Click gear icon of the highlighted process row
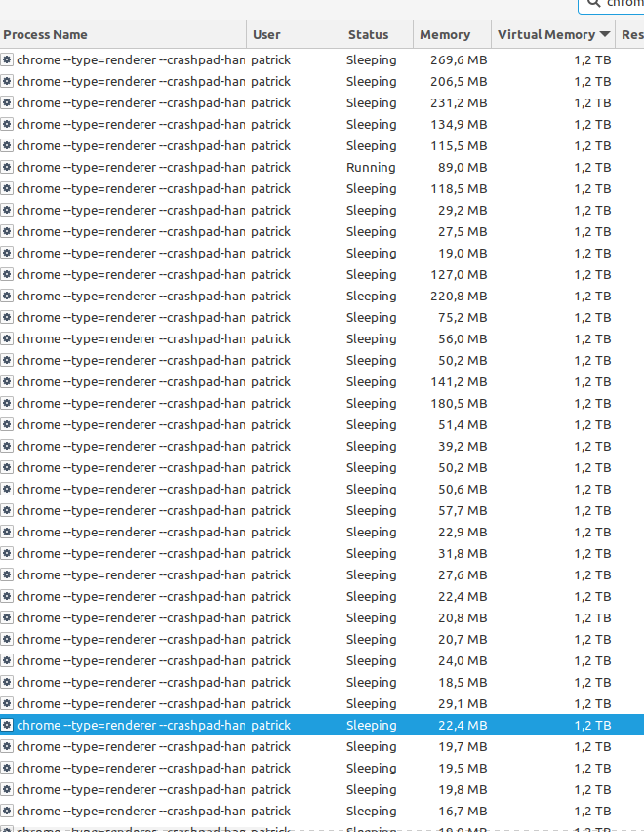The height and width of the screenshot is (832, 644). point(7,725)
